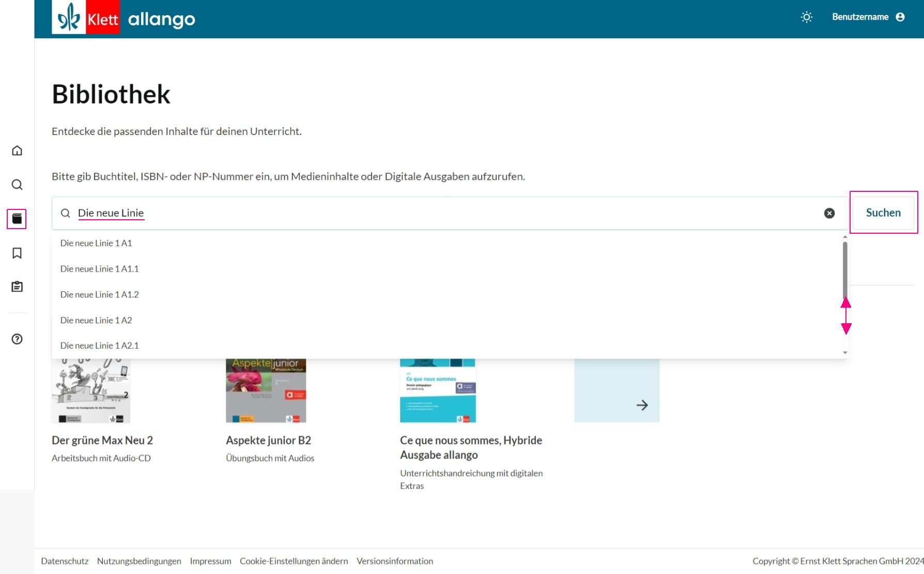Viewport: 924px width, 574px height.
Task: Open the bookmark icon in sidebar
Action: (17, 253)
